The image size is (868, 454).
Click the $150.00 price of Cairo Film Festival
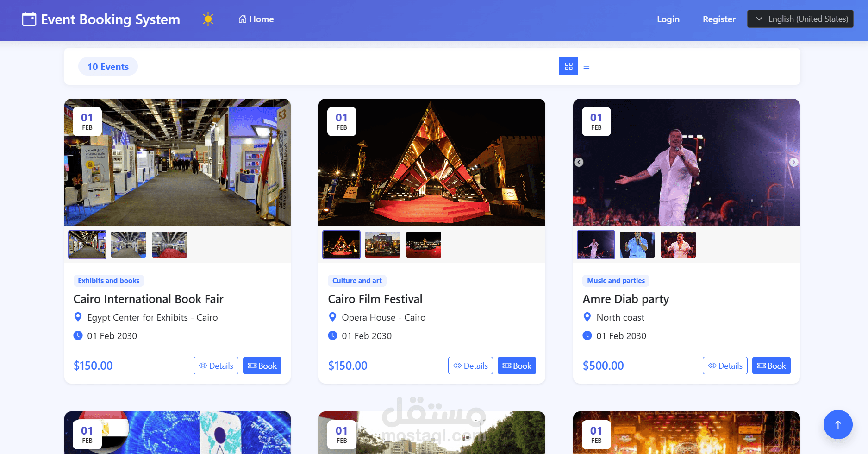tap(348, 366)
